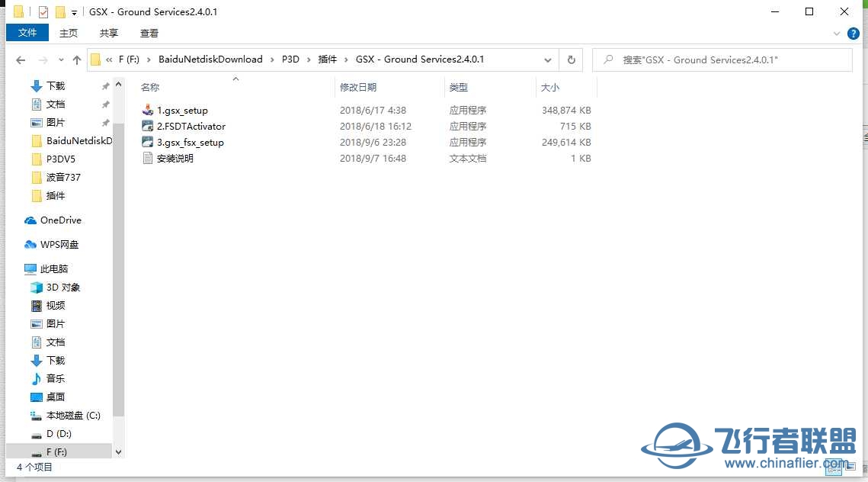This screenshot has width=868, height=482.
Task: Open 图片 pictures under This PC
Action: click(48, 324)
